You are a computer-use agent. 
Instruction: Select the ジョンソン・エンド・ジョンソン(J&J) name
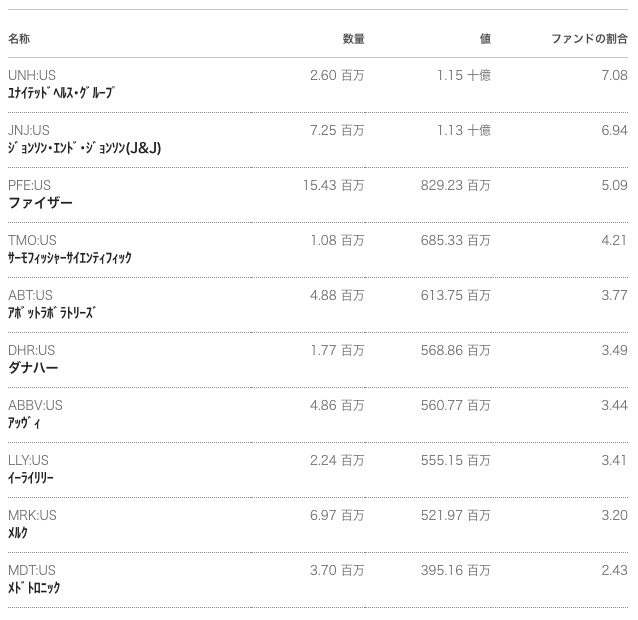(x=84, y=148)
